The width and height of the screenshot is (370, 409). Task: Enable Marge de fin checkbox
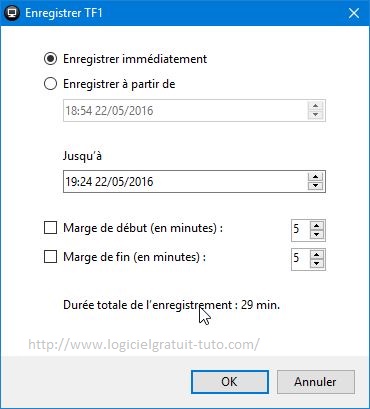click(50, 257)
